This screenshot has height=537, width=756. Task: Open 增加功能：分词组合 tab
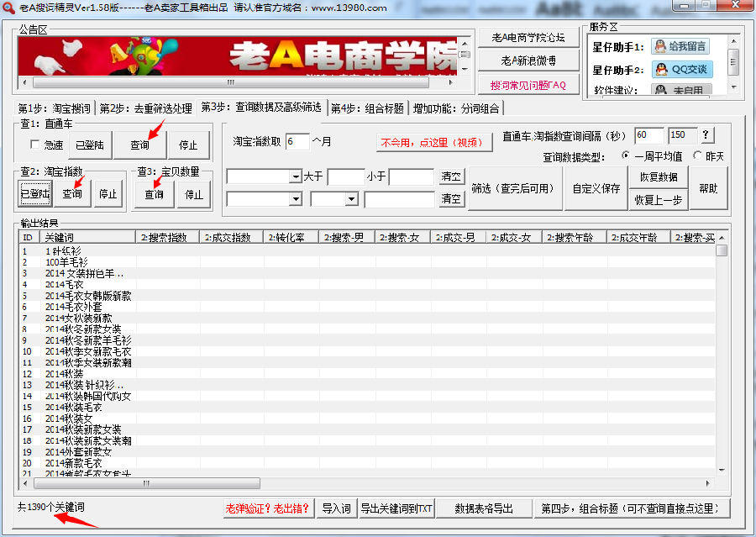pos(455,108)
